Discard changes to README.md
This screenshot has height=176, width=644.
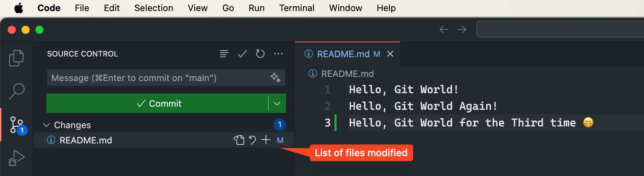[x=253, y=140]
